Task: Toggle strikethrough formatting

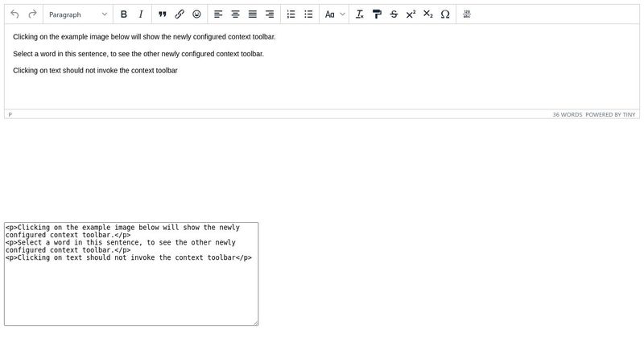Action: [x=394, y=14]
